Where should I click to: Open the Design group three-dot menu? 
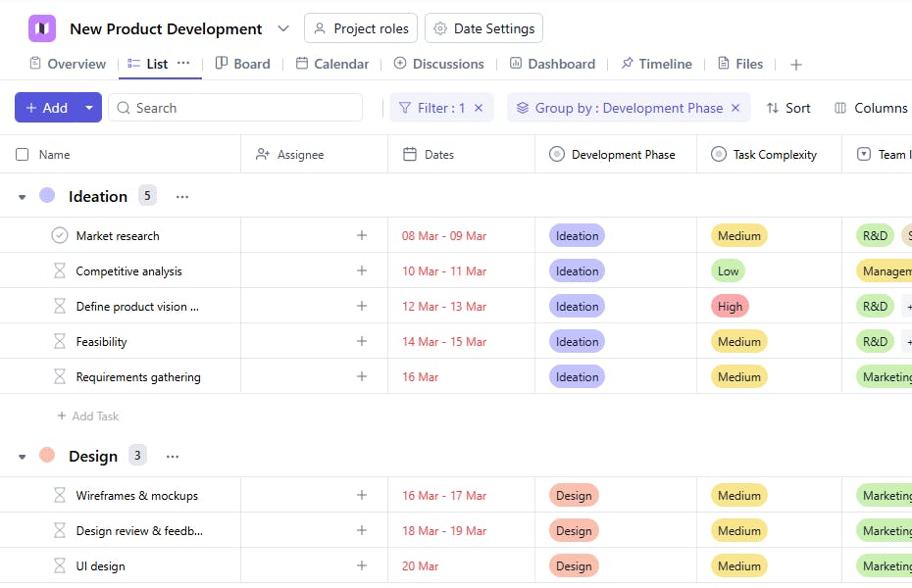(173, 457)
